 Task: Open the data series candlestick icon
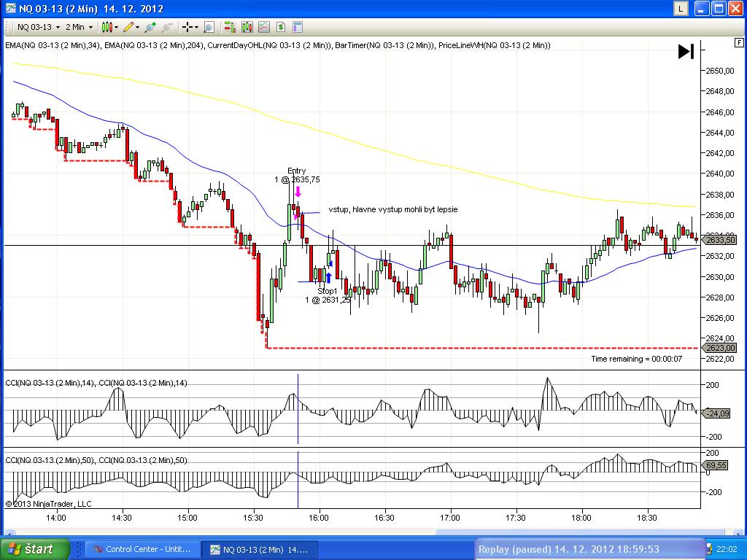246,27
